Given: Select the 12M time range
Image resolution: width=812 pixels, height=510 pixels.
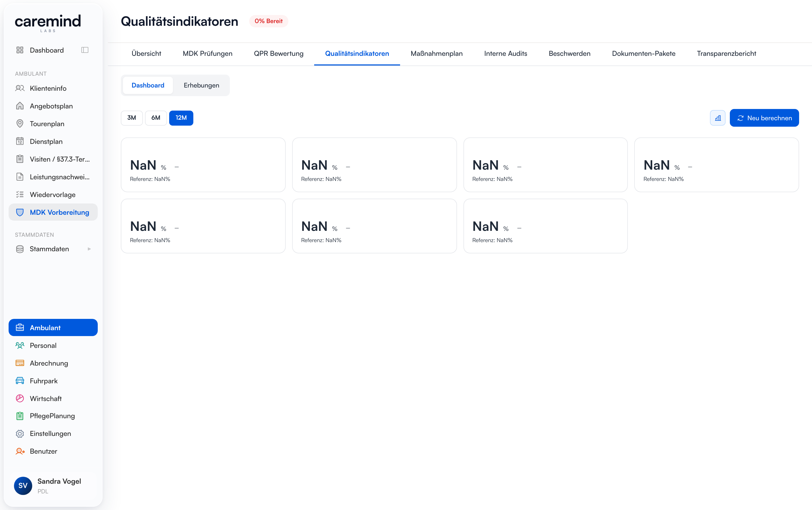Looking at the screenshot, I should pyautogui.click(x=181, y=118).
